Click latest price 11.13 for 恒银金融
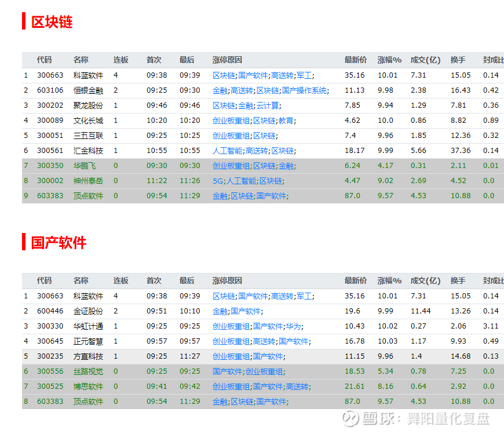This screenshot has height=434, width=504. pos(355,90)
